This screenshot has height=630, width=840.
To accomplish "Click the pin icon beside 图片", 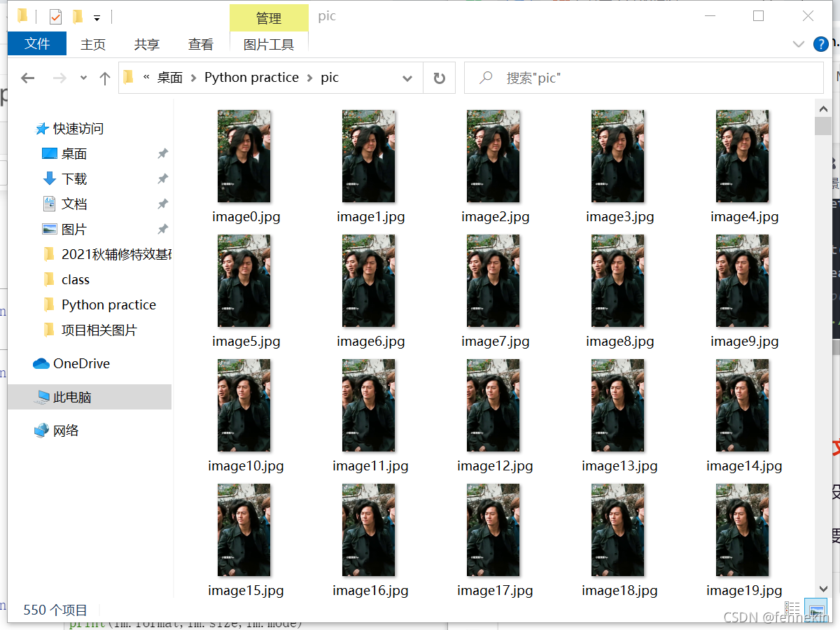I will pyautogui.click(x=162, y=230).
